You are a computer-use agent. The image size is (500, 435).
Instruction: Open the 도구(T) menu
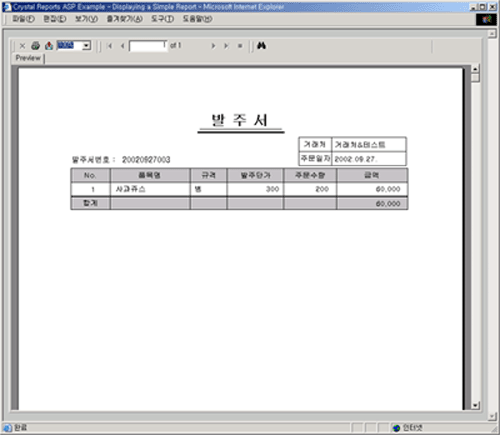162,19
